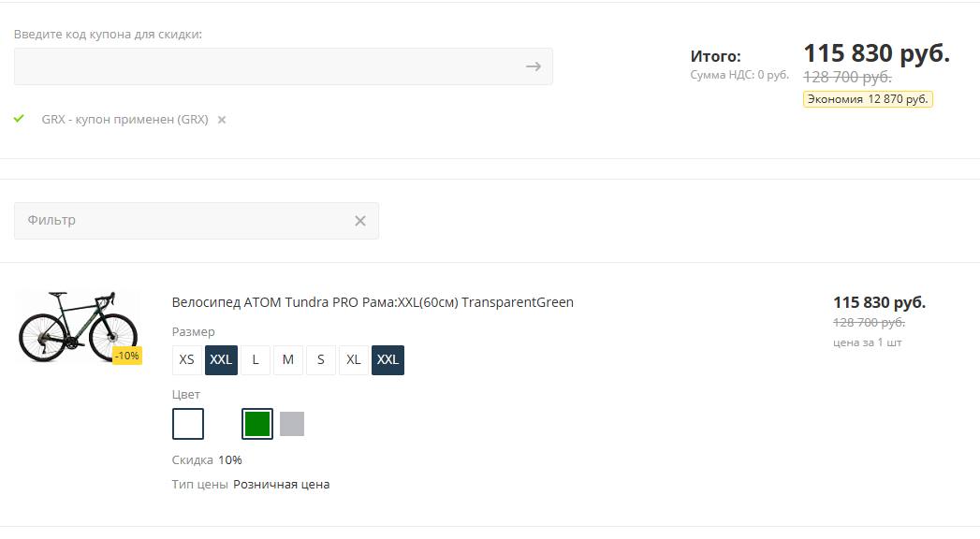The width and height of the screenshot is (980, 539).
Task: Remove the applied GRX coupon
Action: click(221, 120)
